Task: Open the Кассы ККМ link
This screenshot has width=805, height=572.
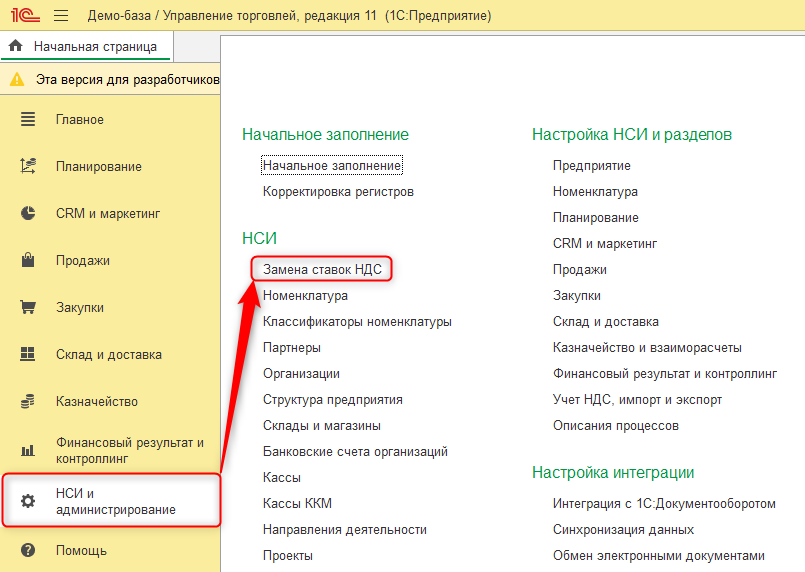Action: pyautogui.click(x=297, y=503)
